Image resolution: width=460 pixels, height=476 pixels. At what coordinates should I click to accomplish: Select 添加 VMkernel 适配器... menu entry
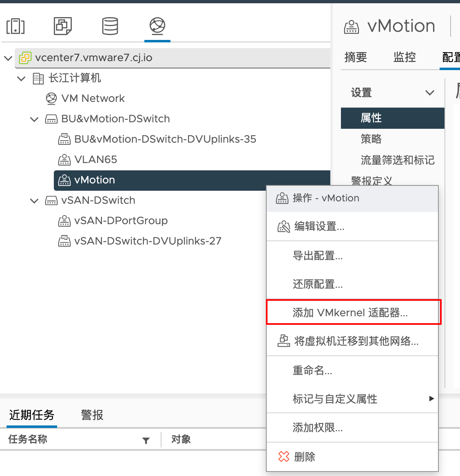[352, 312]
